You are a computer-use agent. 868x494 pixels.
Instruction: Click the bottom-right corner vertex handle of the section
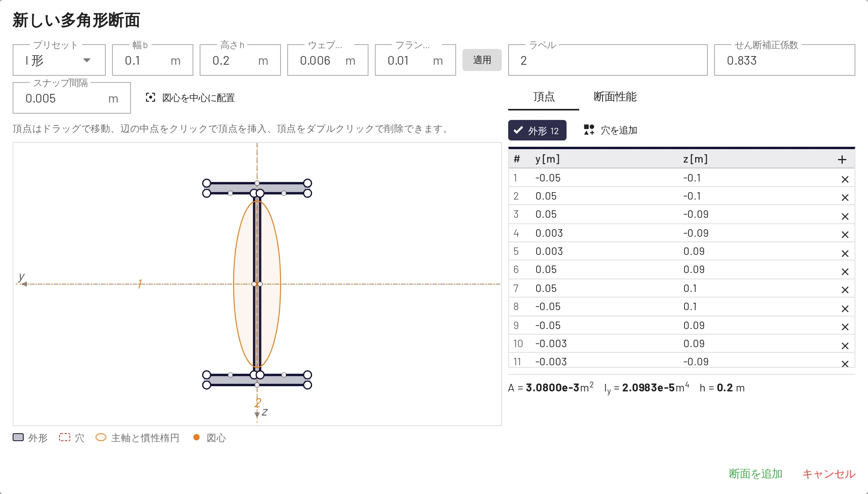click(x=308, y=385)
